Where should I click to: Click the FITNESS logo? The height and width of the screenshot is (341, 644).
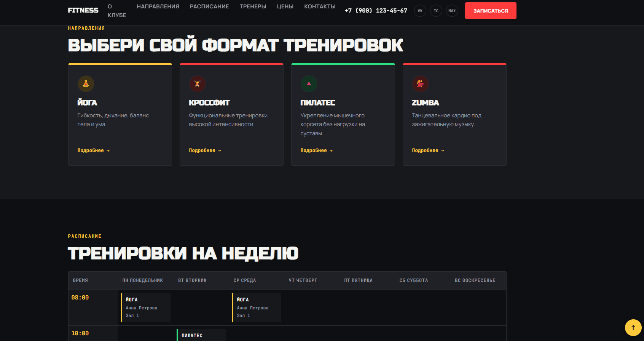tap(83, 10)
